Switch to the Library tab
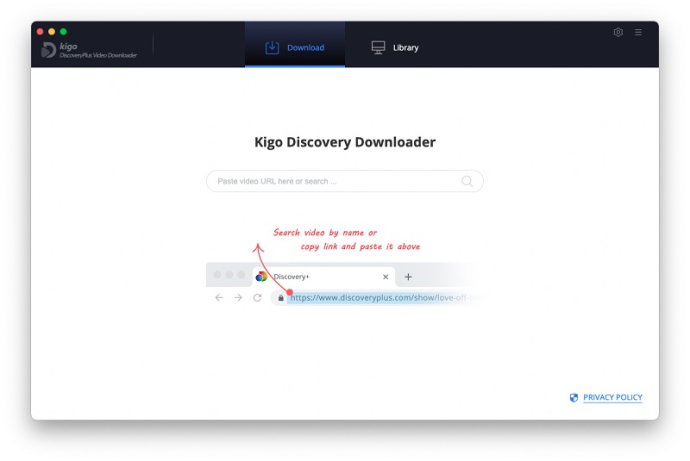 [395, 48]
